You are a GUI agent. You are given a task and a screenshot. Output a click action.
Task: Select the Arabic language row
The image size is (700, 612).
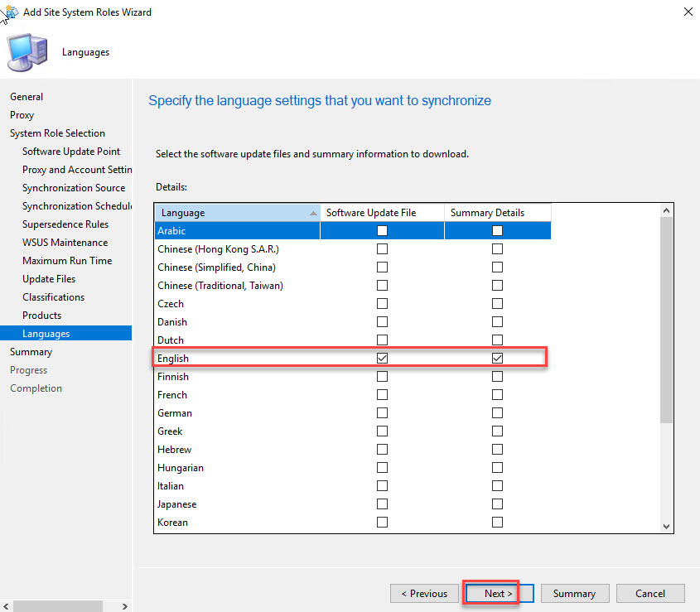(x=236, y=231)
